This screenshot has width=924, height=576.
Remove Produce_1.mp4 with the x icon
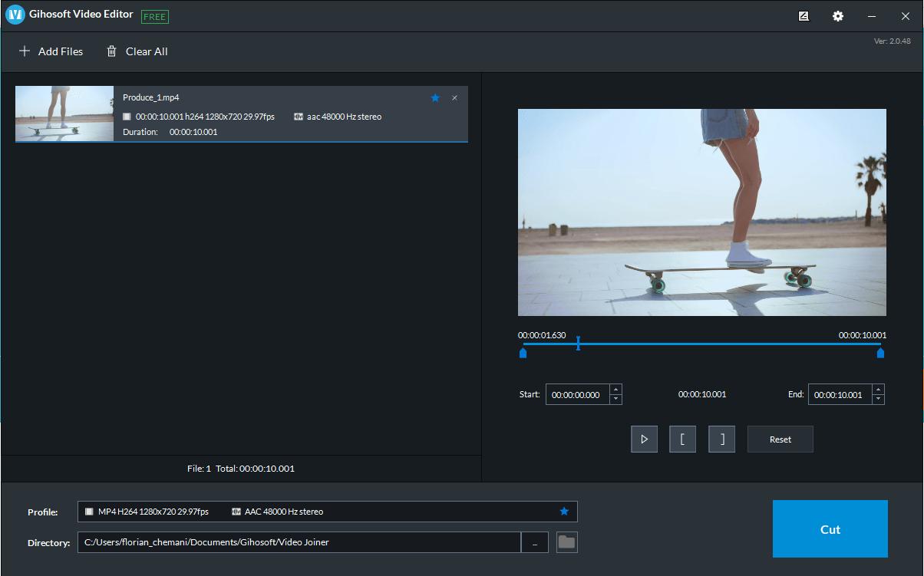[x=455, y=98]
